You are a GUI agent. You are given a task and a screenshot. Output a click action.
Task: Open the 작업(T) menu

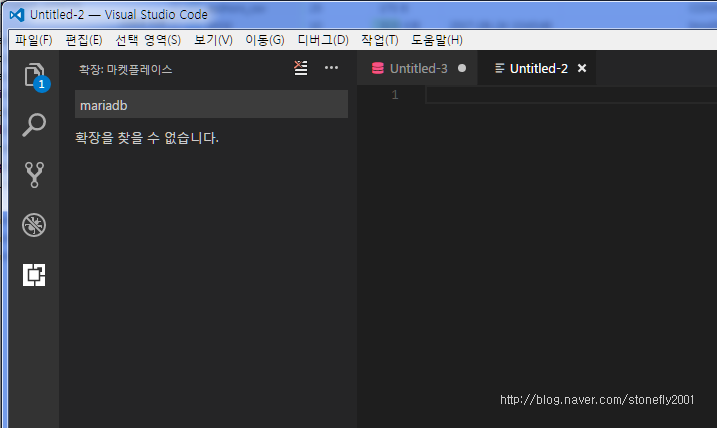pyautogui.click(x=380, y=40)
